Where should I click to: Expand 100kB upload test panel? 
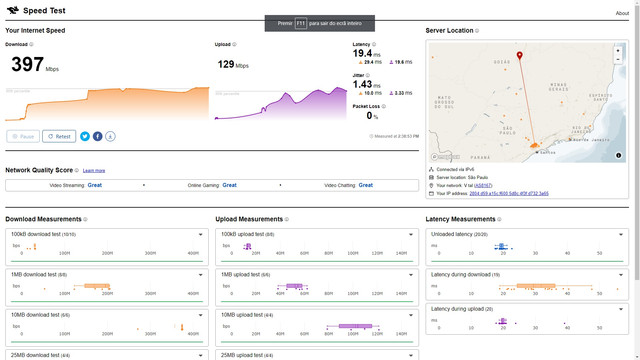click(411, 235)
